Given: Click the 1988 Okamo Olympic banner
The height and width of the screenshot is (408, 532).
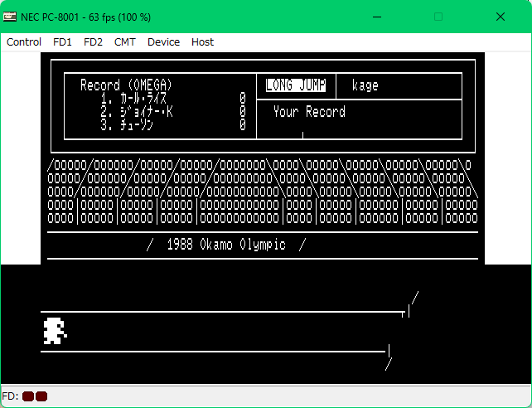Looking at the screenshot, I should coord(225,245).
